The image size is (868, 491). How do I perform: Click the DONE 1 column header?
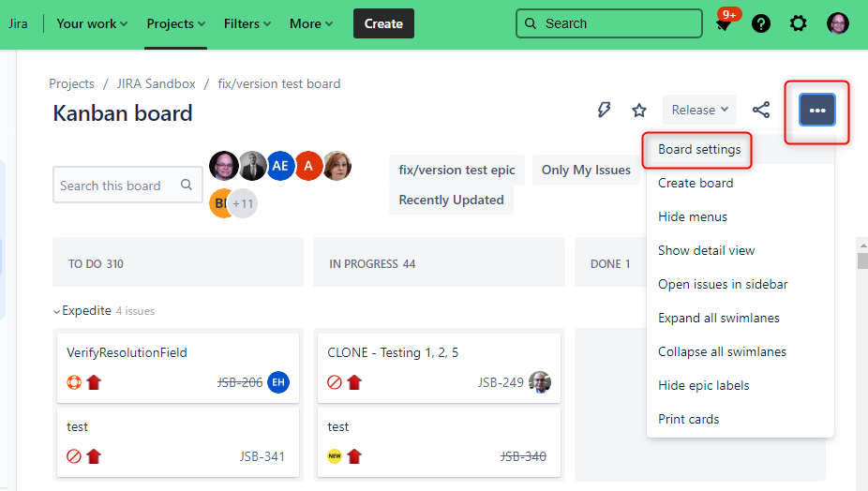(x=610, y=262)
